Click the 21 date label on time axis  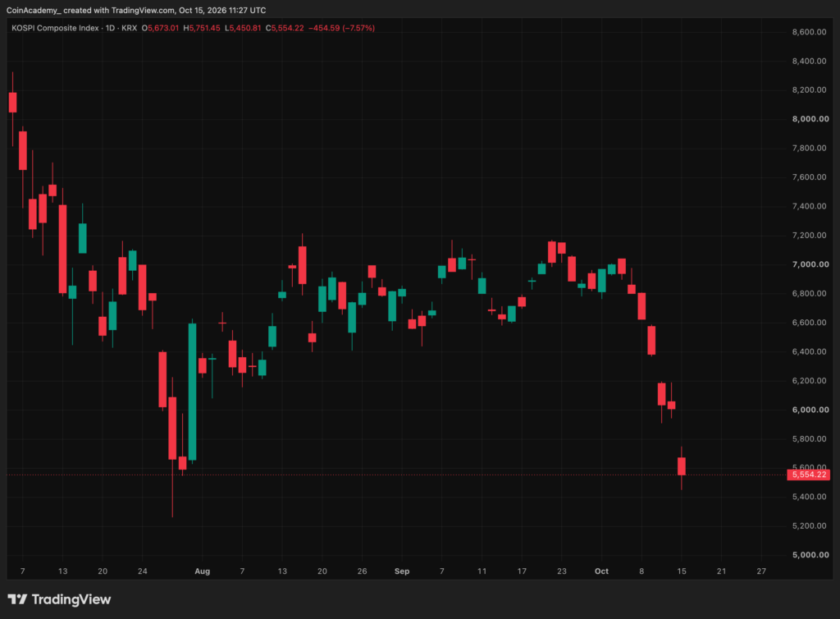pyautogui.click(x=722, y=571)
